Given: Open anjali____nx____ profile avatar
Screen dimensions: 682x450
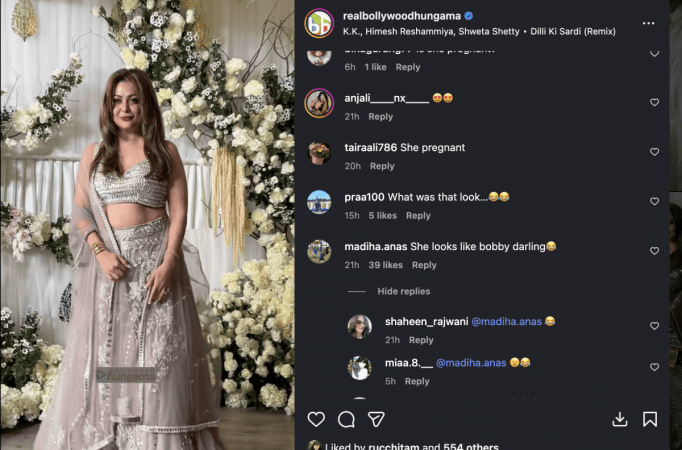Looking at the screenshot, I should pyautogui.click(x=319, y=103).
